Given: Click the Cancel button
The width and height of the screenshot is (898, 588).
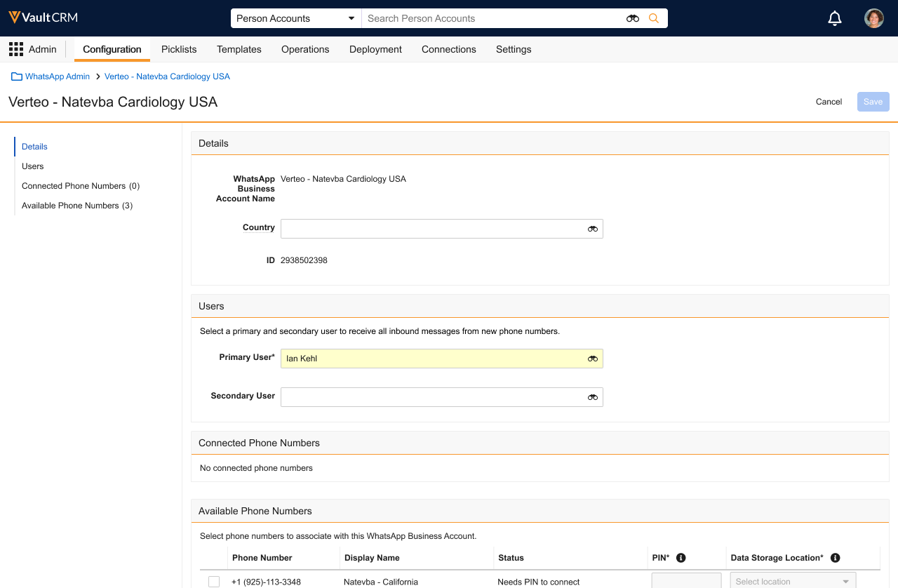Looking at the screenshot, I should pyautogui.click(x=829, y=102).
